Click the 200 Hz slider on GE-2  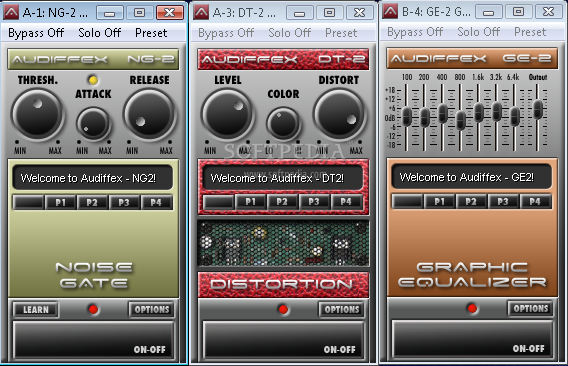click(x=425, y=117)
